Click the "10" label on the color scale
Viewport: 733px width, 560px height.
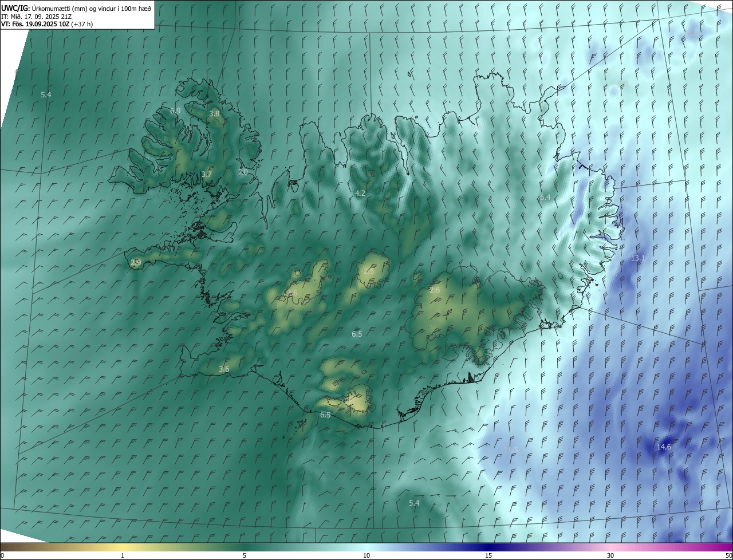tap(366, 555)
